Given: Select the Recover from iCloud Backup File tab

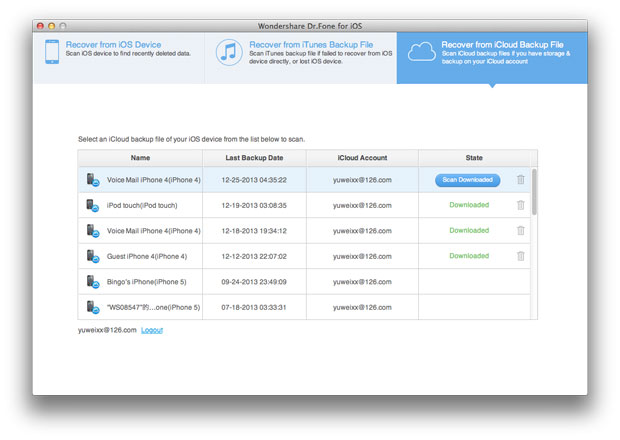Looking at the screenshot, I should click(492, 58).
